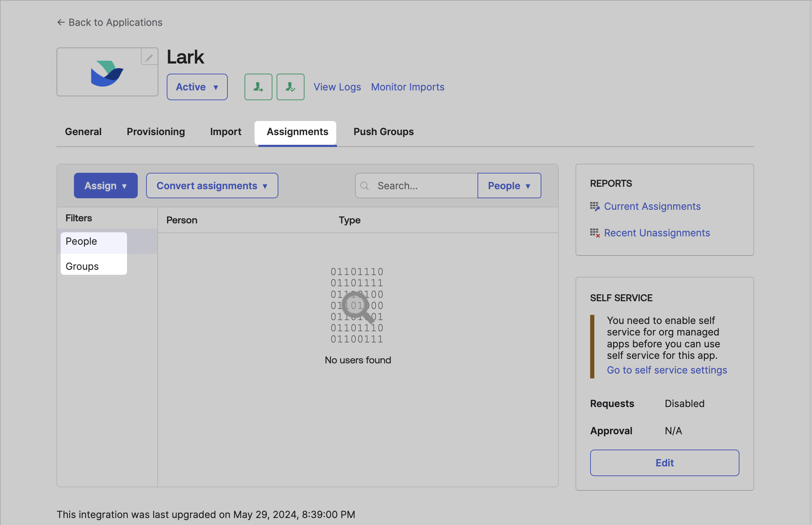Open the Active status dropdown

(197, 87)
